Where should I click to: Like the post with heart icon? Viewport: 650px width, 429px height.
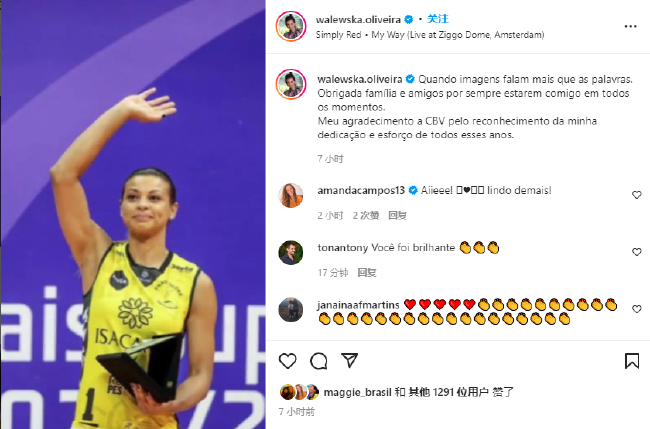287,361
